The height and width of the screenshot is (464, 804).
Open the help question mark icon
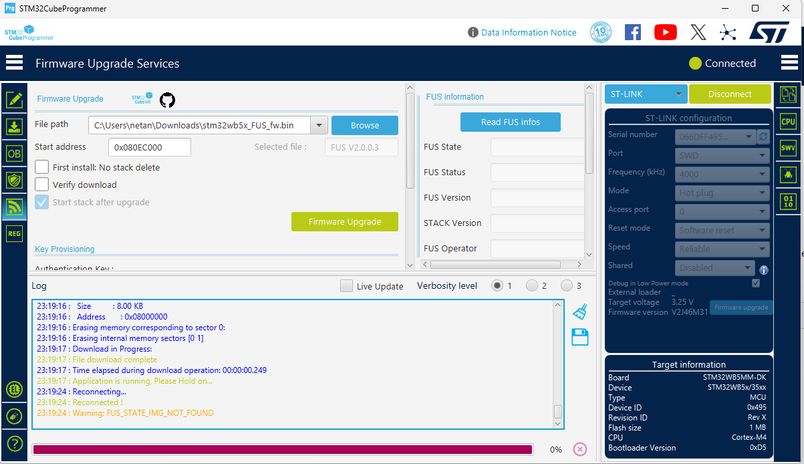point(14,443)
